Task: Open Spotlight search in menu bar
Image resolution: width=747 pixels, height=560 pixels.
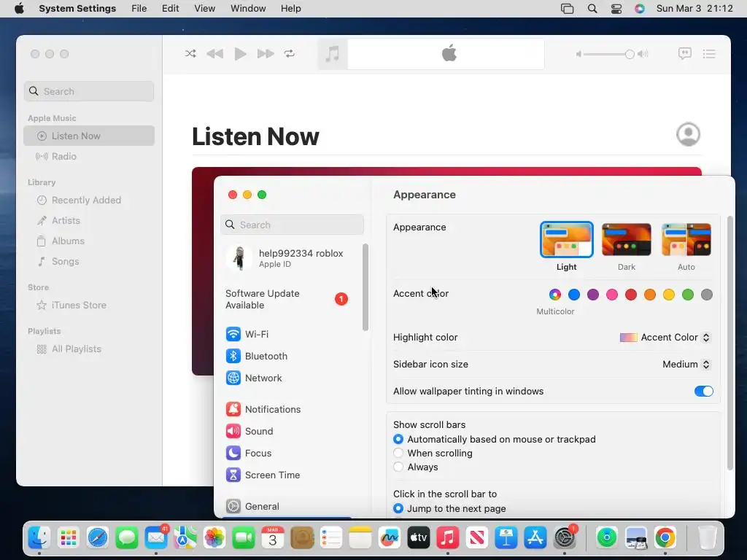Action: 592,9
